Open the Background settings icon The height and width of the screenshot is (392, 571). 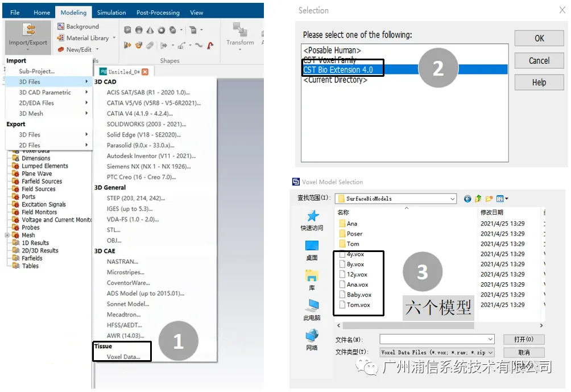(x=61, y=26)
